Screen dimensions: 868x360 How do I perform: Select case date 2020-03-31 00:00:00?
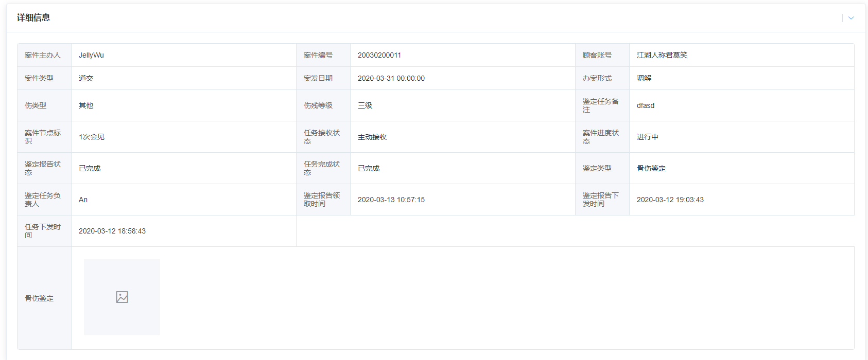(x=391, y=78)
